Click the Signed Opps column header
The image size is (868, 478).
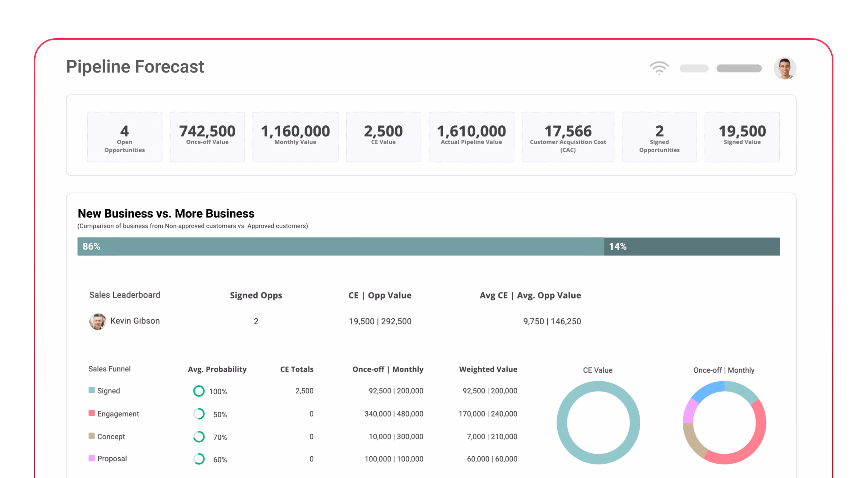click(256, 296)
